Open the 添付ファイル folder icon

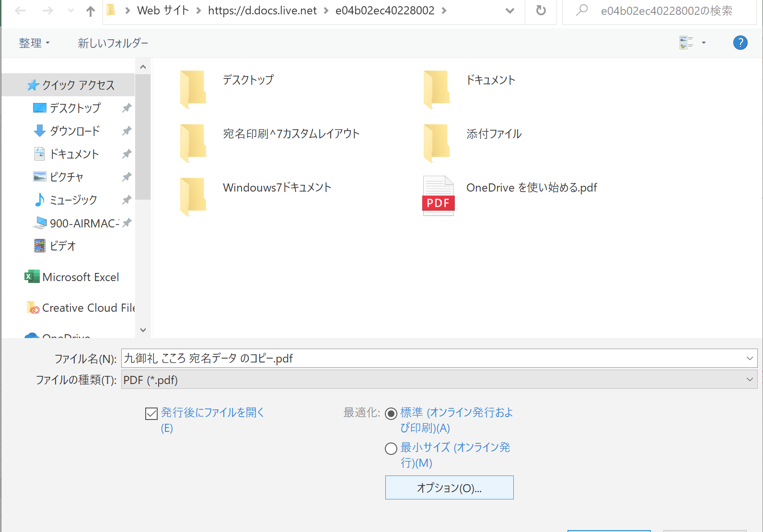pos(436,142)
